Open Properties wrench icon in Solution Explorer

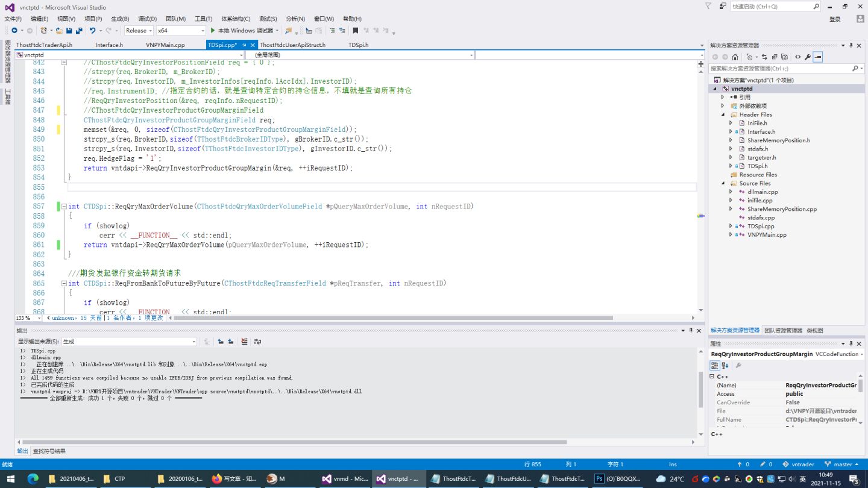[808, 57]
